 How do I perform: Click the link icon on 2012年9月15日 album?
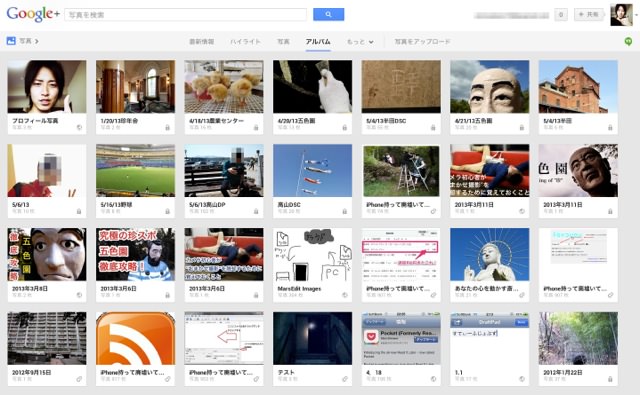click(79, 379)
